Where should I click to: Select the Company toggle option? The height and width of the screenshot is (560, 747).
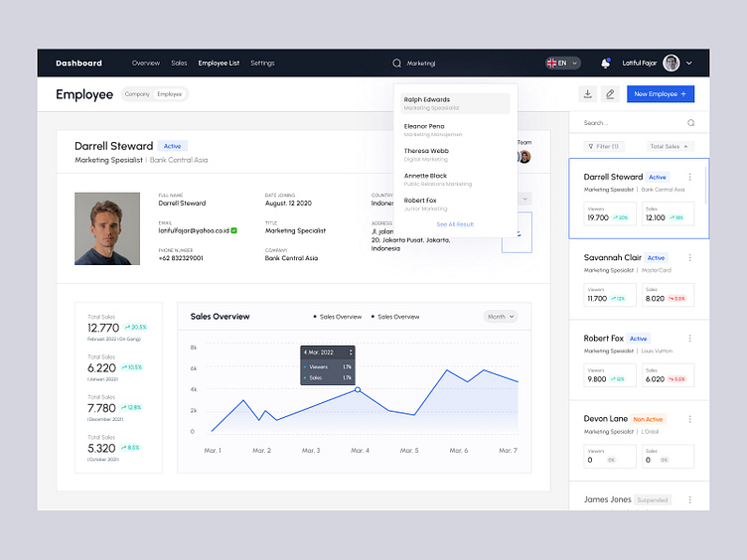pos(137,94)
